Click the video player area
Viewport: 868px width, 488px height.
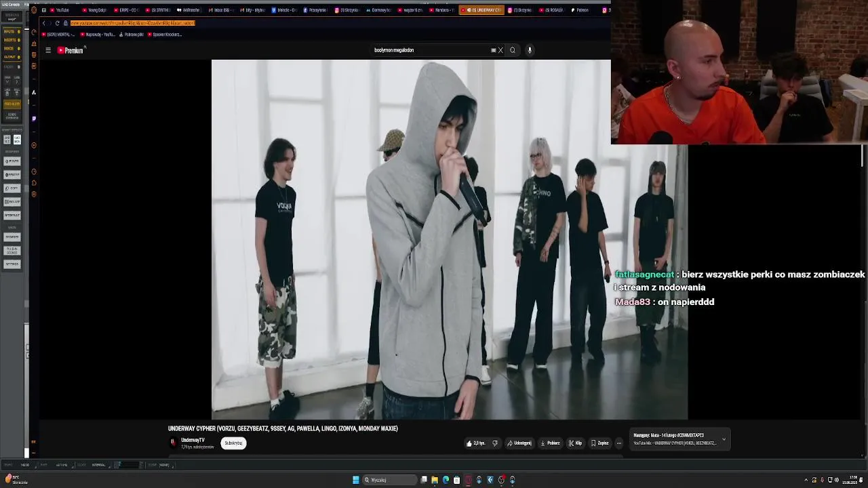tap(450, 239)
